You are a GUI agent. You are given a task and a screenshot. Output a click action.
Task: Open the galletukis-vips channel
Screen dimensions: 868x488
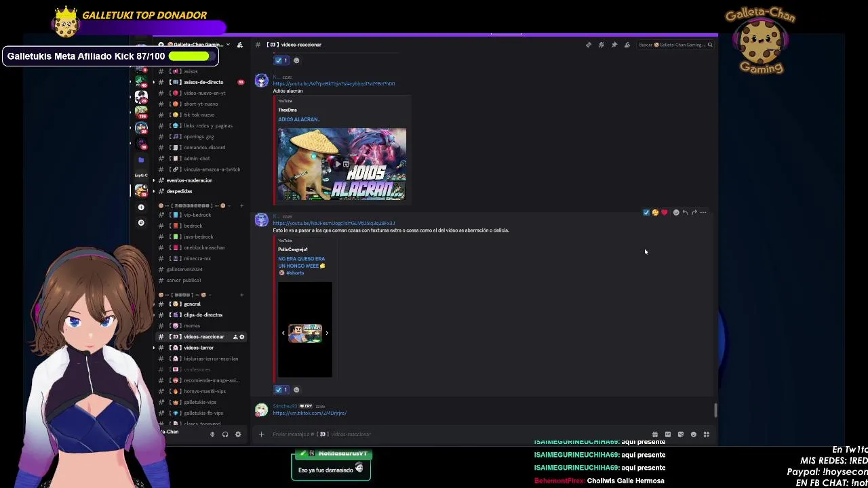pyautogui.click(x=200, y=402)
